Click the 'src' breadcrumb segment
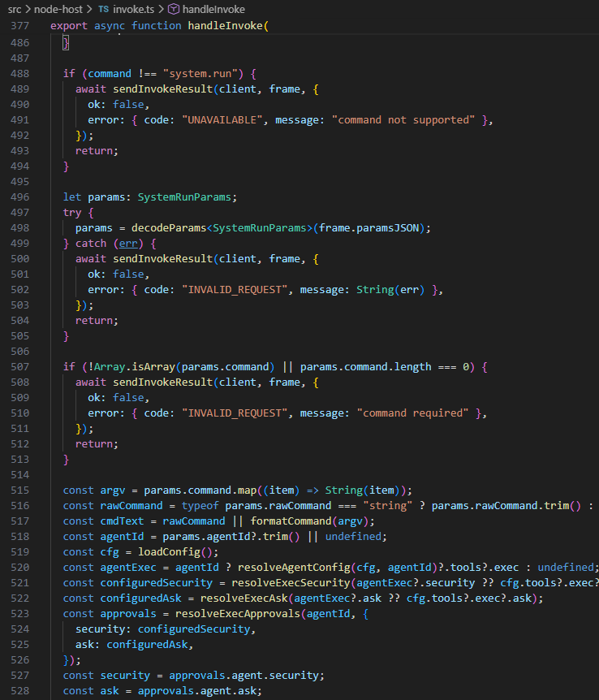The image size is (599, 700). 15,9
